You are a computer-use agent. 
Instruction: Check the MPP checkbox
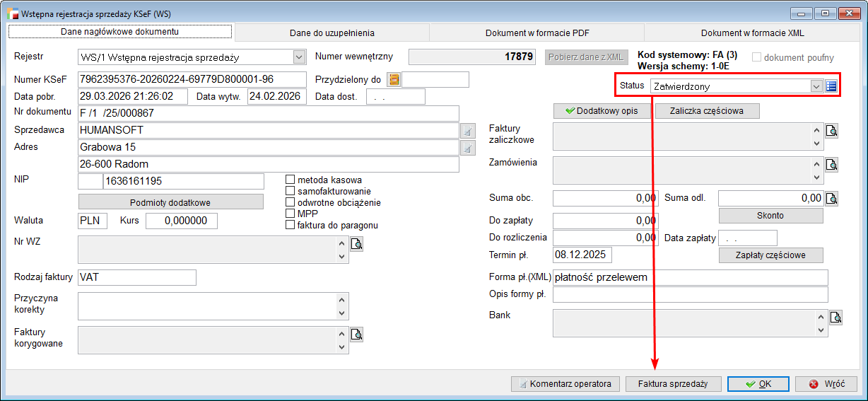pyautogui.click(x=290, y=214)
